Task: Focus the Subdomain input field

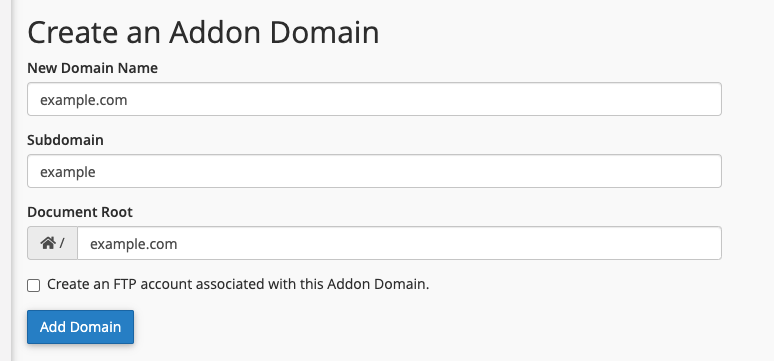Action: 374,171
